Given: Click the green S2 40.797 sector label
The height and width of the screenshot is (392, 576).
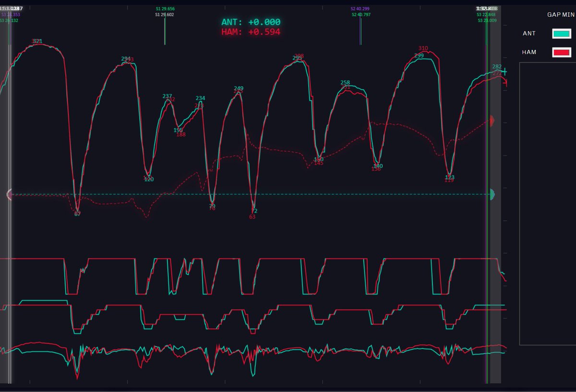Looking at the screenshot, I should tap(361, 15).
